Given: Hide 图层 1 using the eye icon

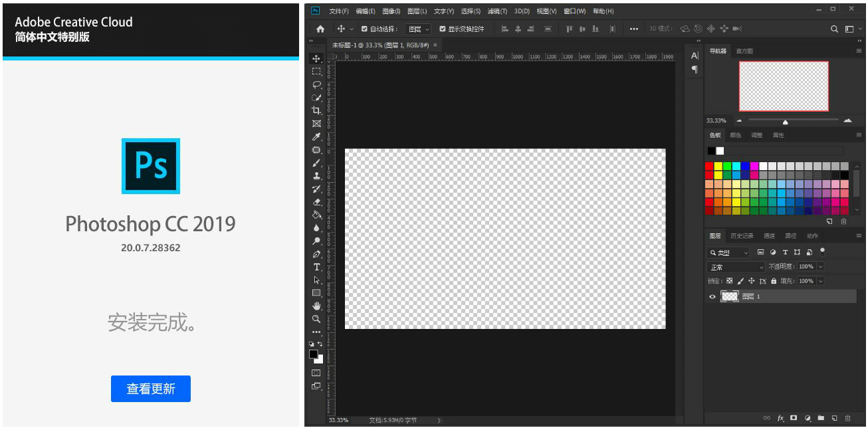Looking at the screenshot, I should pos(712,297).
